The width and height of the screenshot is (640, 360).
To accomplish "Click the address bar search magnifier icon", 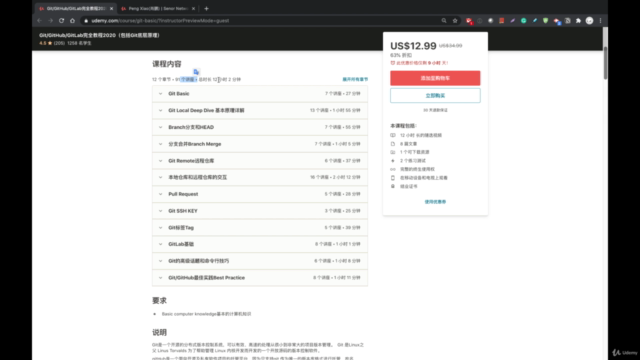I will click(x=444, y=20).
